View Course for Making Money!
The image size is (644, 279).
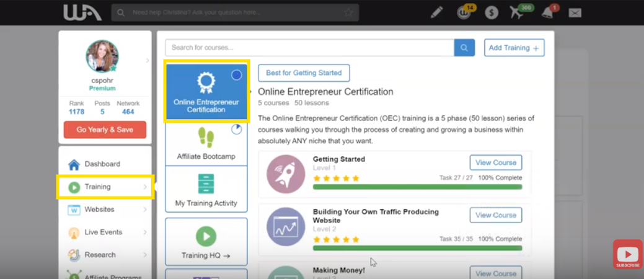(496, 273)
